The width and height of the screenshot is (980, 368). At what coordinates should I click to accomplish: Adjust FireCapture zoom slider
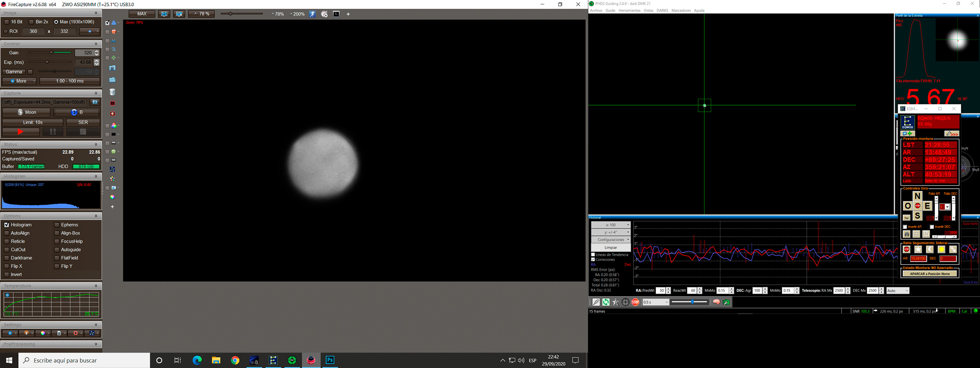click(242, 14)
